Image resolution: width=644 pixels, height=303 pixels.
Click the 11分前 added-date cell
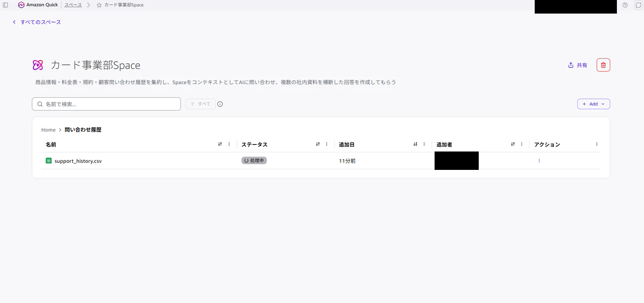click(347, 161)
